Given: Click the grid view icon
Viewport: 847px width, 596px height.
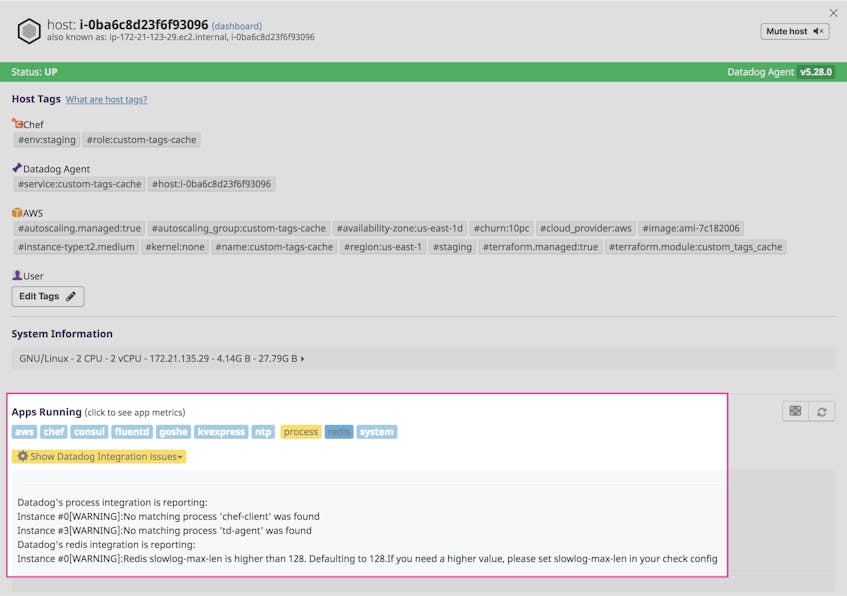Looking at the screenshot, I should pyautogui.click(x=795, y=411).
